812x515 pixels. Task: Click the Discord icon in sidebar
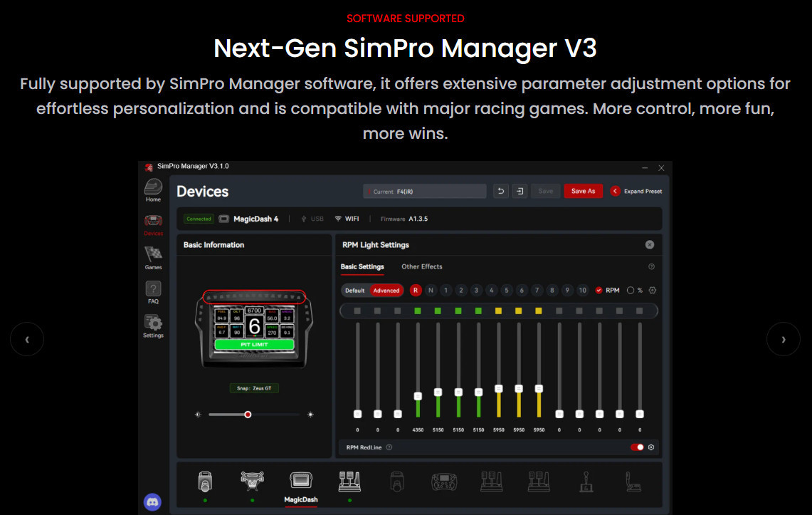click(x=152, y=501)
